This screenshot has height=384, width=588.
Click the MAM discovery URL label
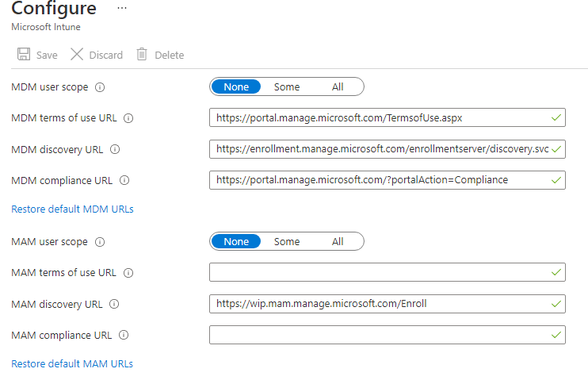pyautogui.click(x=56, y=304)
